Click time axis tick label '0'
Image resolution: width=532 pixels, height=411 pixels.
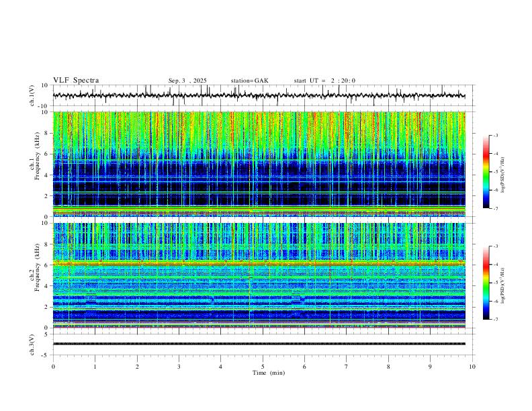tap(53, 367)
